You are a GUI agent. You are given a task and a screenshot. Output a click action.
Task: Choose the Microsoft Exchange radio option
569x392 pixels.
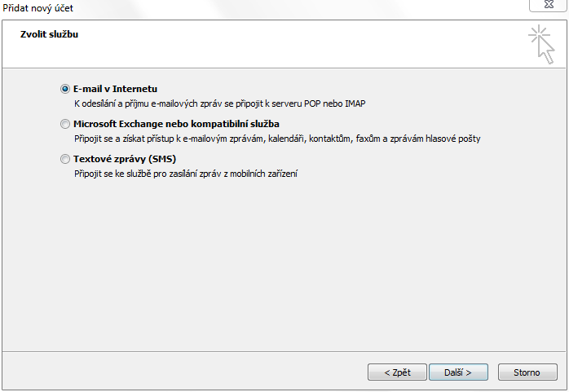[65, 124]
